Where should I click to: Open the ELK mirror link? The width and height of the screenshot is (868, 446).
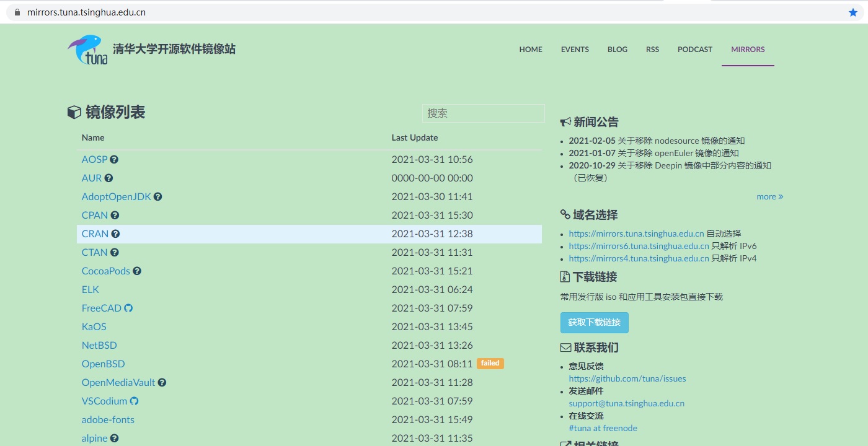91,289
